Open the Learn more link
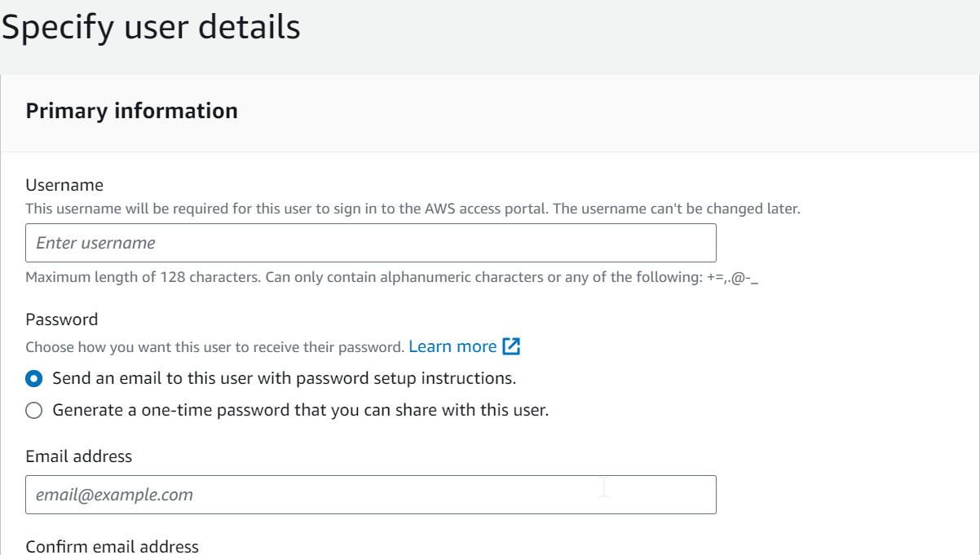This screenshot has width=980, height=555. (452, 346)
